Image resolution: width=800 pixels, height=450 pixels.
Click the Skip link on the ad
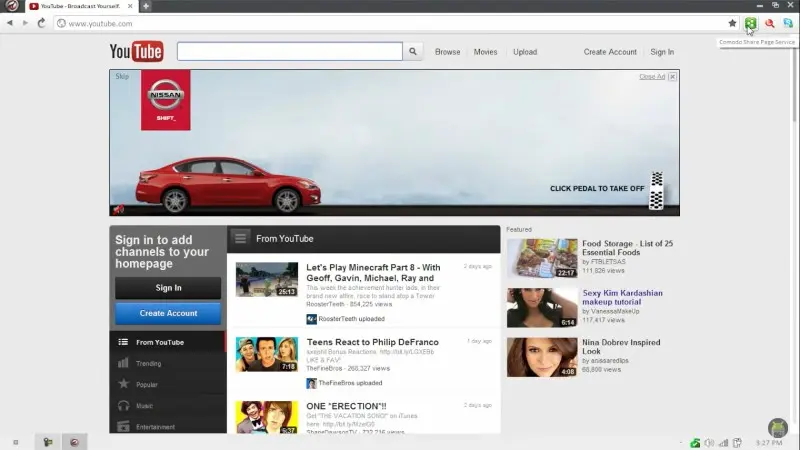tap(122, 76)
